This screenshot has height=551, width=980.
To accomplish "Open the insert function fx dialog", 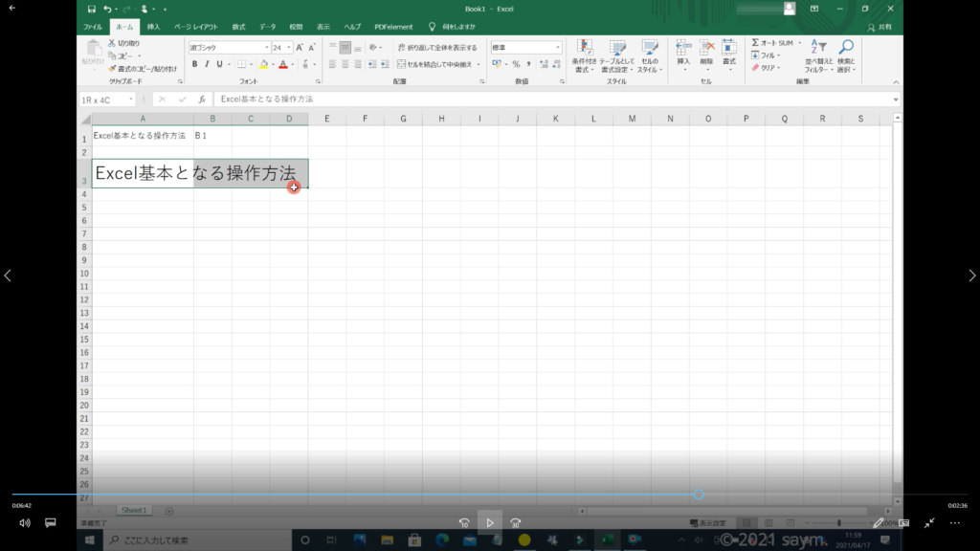I will click(202, 99).
